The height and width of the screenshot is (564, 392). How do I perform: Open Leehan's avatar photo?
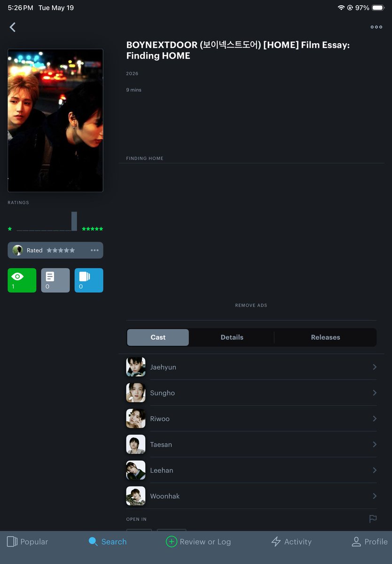136,470
